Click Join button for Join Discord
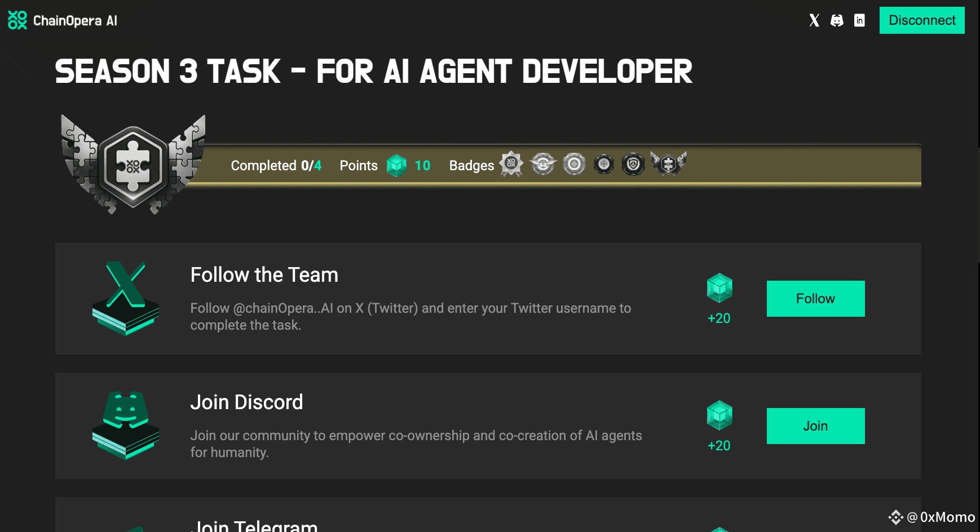This screenshot has width=980, height=532. pos(815,426)
